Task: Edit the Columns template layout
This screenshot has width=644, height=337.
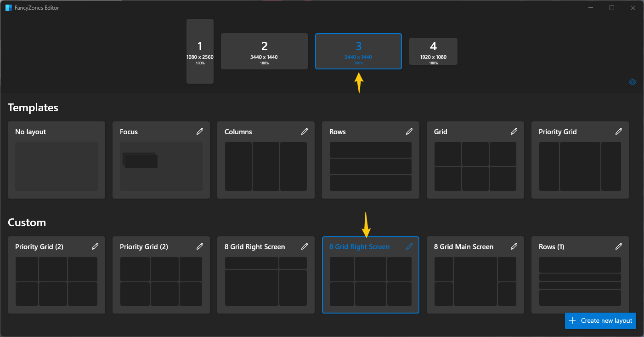Action: click(305, 131)
